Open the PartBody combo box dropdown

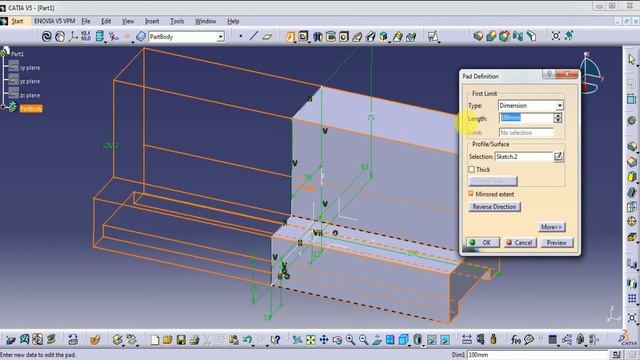coord(220,37)
